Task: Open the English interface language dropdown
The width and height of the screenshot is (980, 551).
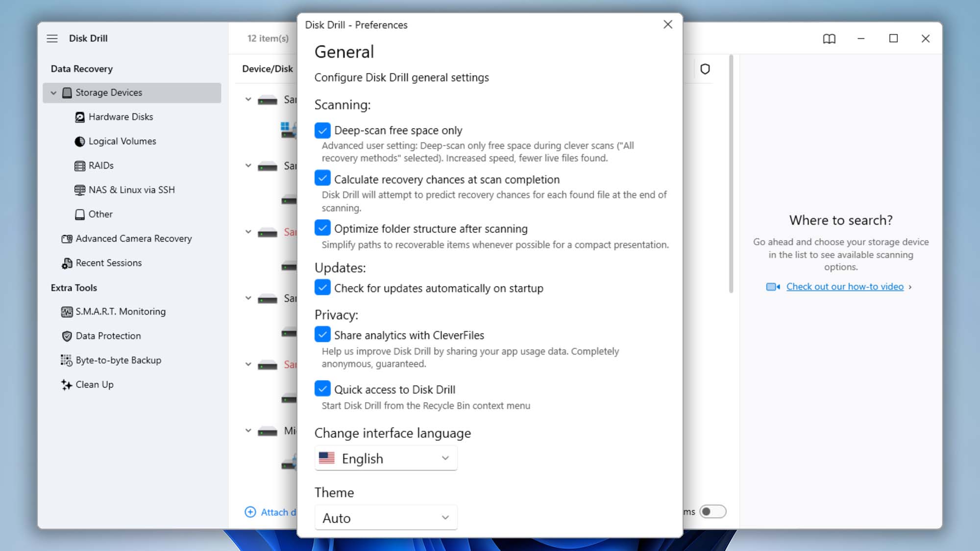Action: pos(386,458)
